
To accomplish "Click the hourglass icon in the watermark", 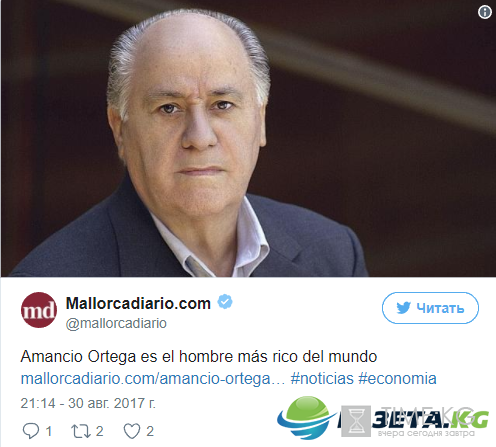I will pos(356,421).
